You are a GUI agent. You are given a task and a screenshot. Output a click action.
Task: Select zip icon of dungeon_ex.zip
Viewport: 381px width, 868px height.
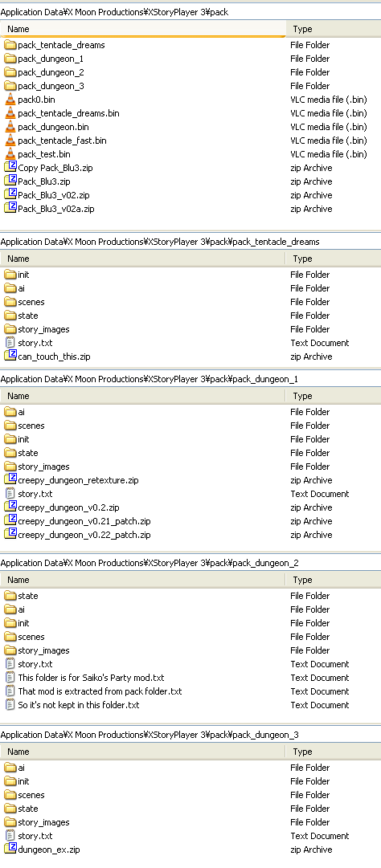pyautogui.click(x=10, y=849)
